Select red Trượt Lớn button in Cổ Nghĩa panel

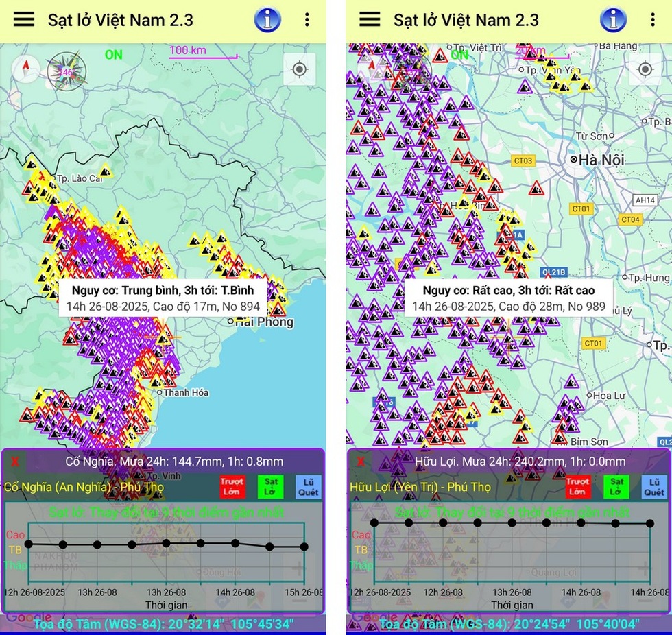[232, 486]
